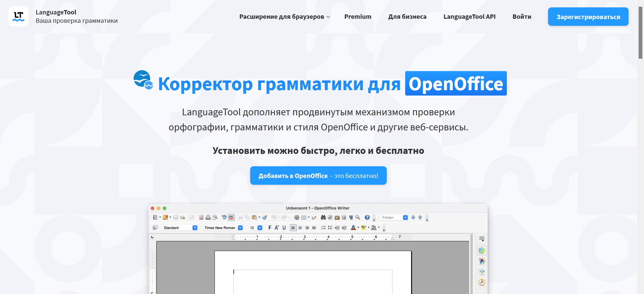Select Align Right alignment
This screenshot has height=294, width=644.
click(x=307, y=228)
